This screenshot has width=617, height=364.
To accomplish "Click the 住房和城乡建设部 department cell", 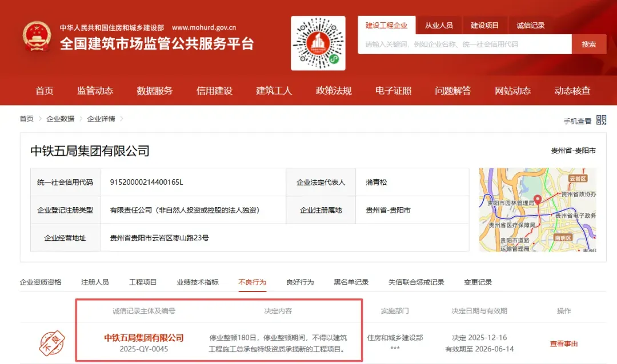I will point(395,337).
